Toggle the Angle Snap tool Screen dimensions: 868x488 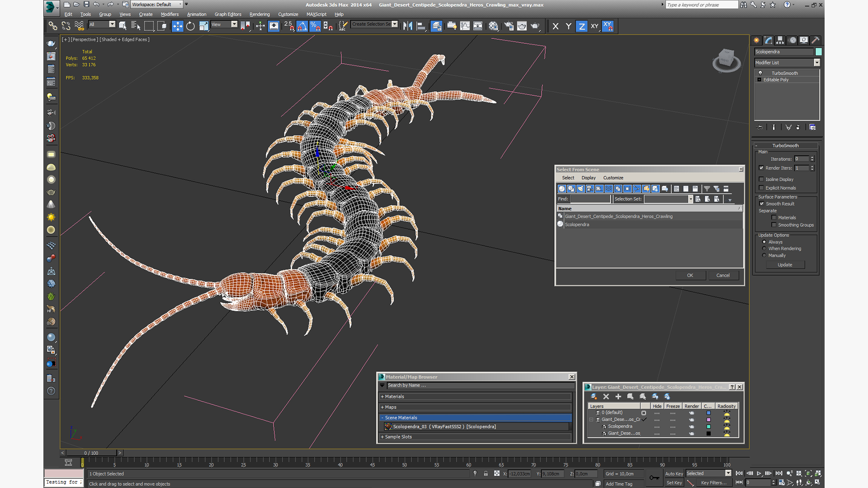302,26
